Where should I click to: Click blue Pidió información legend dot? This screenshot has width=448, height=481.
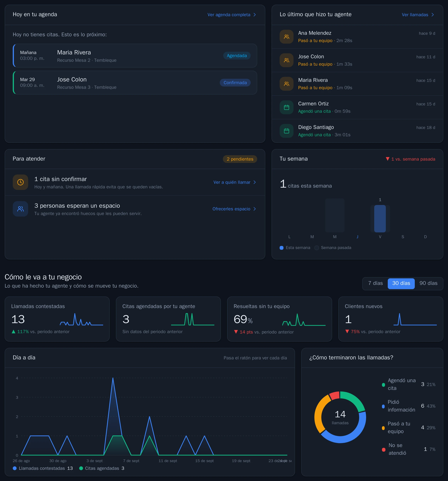pos(383,406)
